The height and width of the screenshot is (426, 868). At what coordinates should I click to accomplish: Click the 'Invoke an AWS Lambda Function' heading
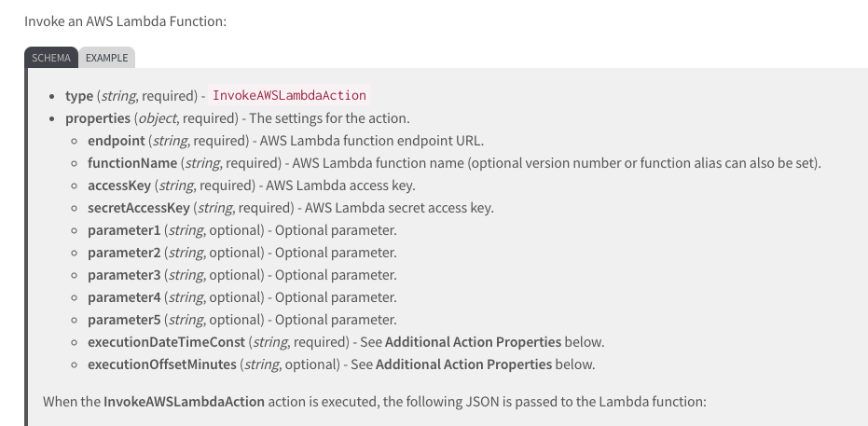125,20
